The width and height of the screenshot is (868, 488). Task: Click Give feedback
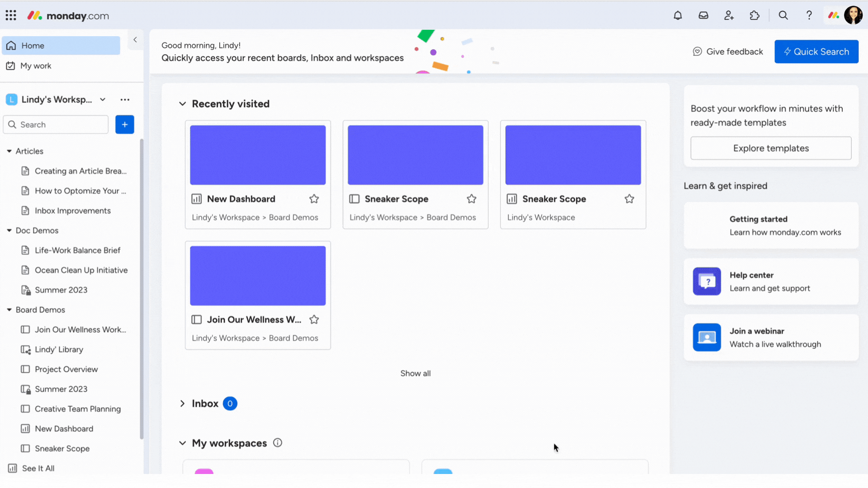pos(728,52)
